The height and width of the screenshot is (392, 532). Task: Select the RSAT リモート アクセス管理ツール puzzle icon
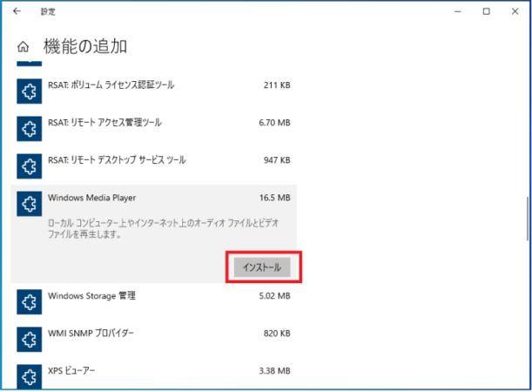tap(30, 129)
